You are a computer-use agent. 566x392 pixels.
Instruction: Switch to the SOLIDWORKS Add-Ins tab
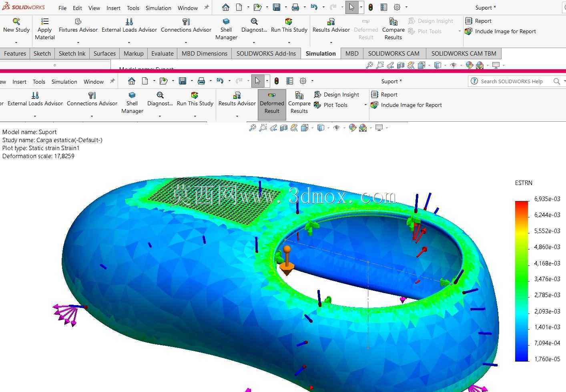tap(266, 53)
